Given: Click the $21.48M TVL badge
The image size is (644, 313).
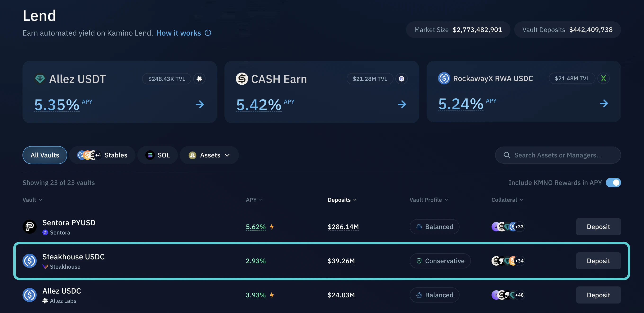Looking at the screenshot, I should 572,78.
